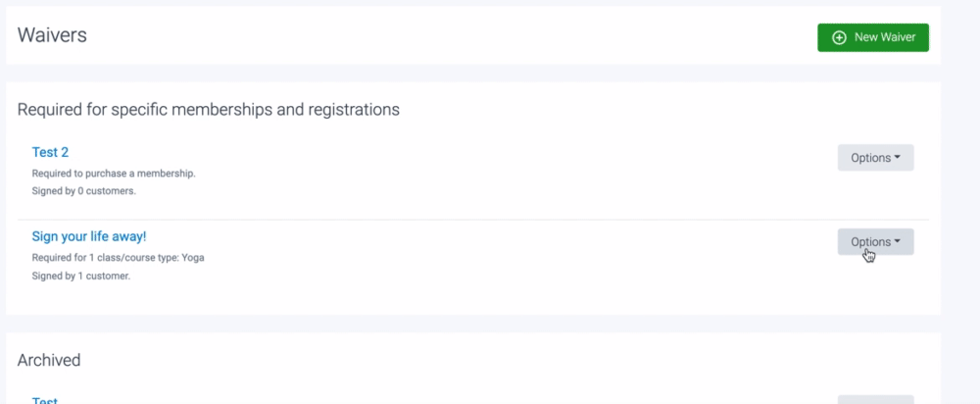This screenshot has width=980, height=404.
Task: Click the plus icon in New Waiver
Action: (x=839, y=37)
